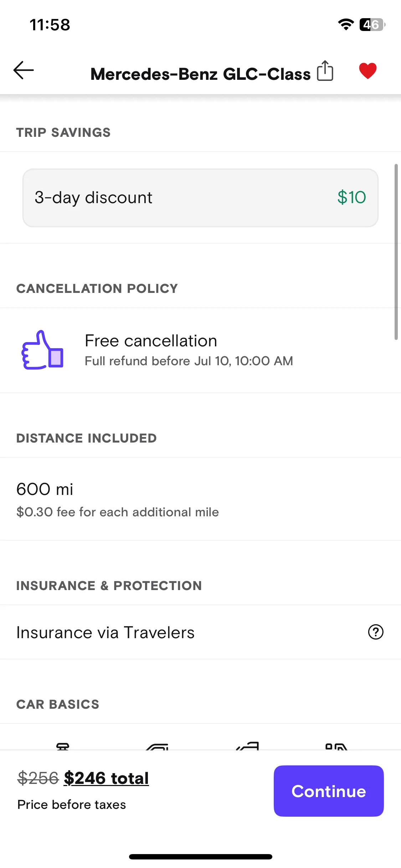Continue to checkout with the purple button
The image size is (401, 868).
pyautogui.click(x=329, y=791)
